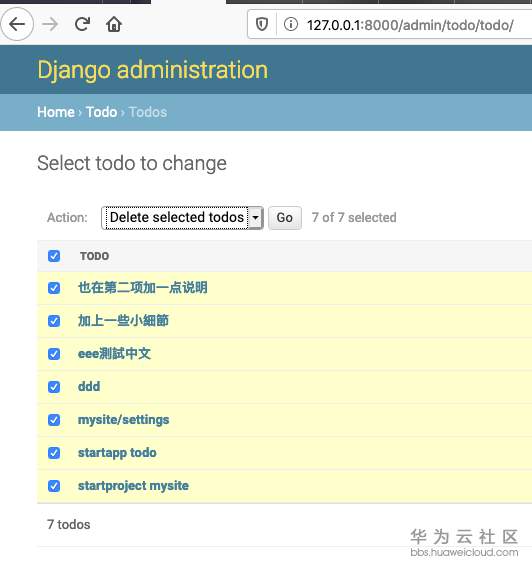
Task: Click the tracking protection shield icon
Action: (262, 25)
